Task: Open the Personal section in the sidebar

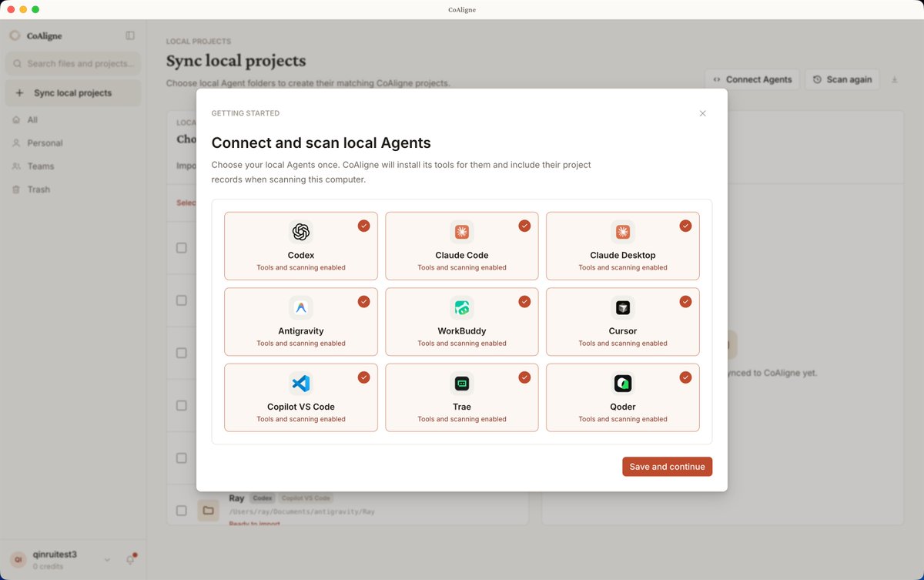Action: click(73, 143)
